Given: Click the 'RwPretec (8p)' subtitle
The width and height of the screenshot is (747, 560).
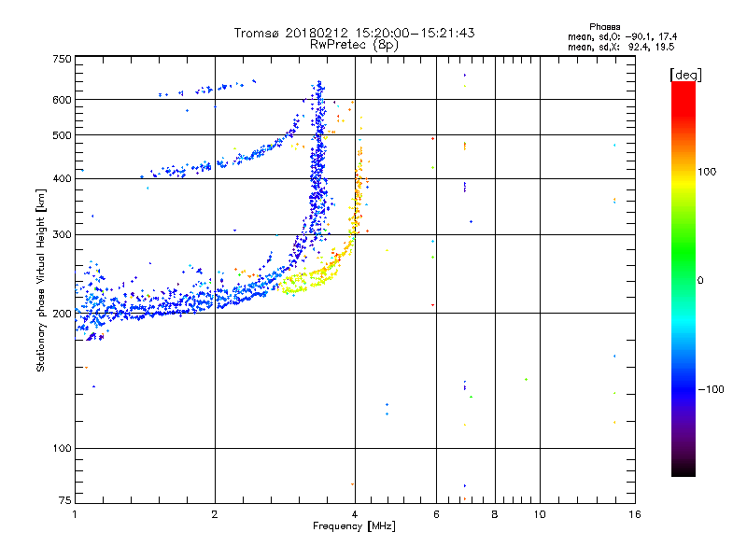Looking at the screenshot, I should point(354,45).
